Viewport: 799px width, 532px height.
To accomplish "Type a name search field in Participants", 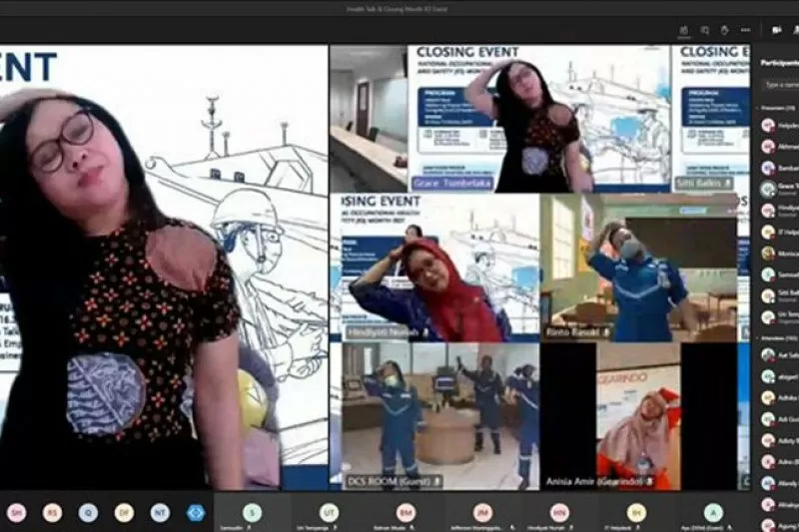I will (x=779, y=87).
